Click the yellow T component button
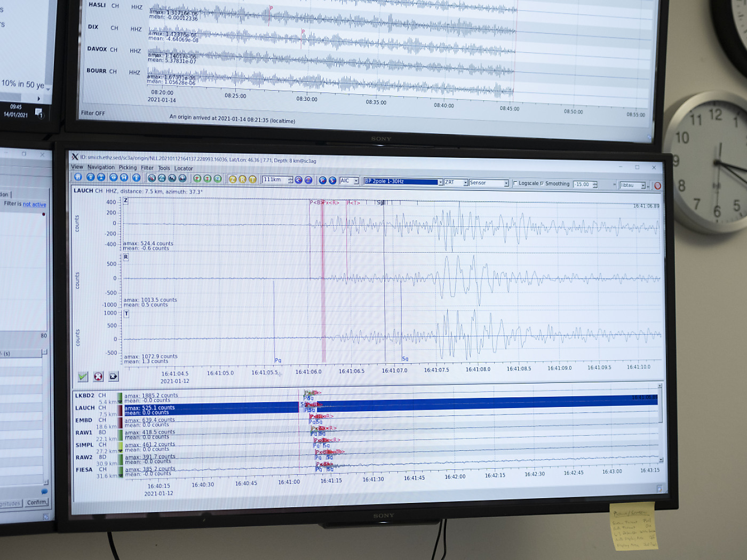 (x=252, y=179)
